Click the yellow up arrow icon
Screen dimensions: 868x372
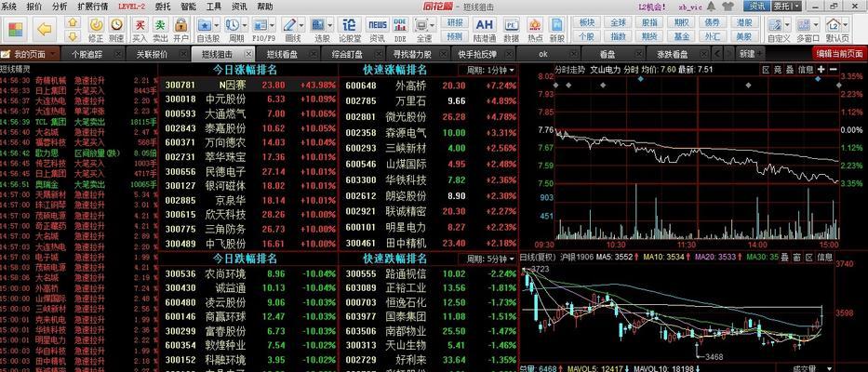[x=73, y=22]
